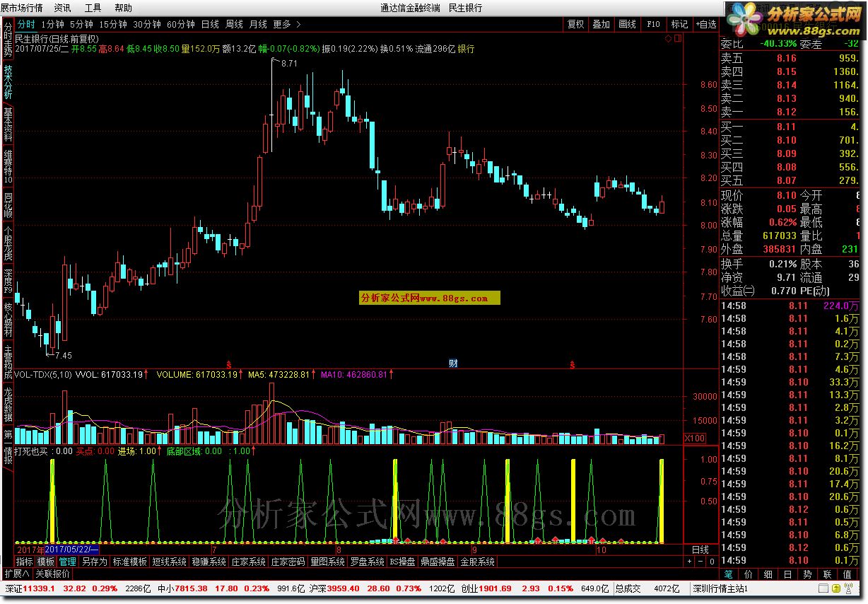Add stock via +自选 button
Viewport: 868px width, 604px height.
[705, 24]
